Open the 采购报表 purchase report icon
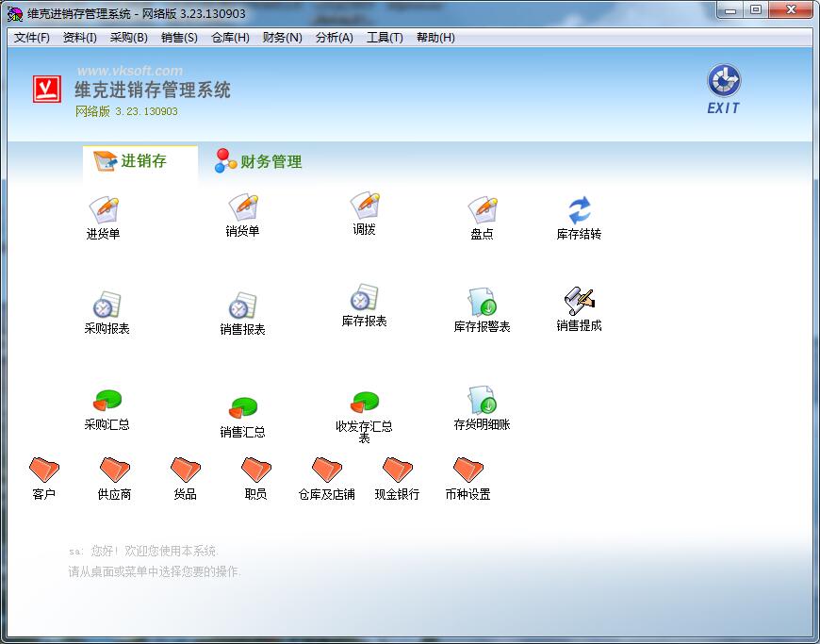 point(107,312)
